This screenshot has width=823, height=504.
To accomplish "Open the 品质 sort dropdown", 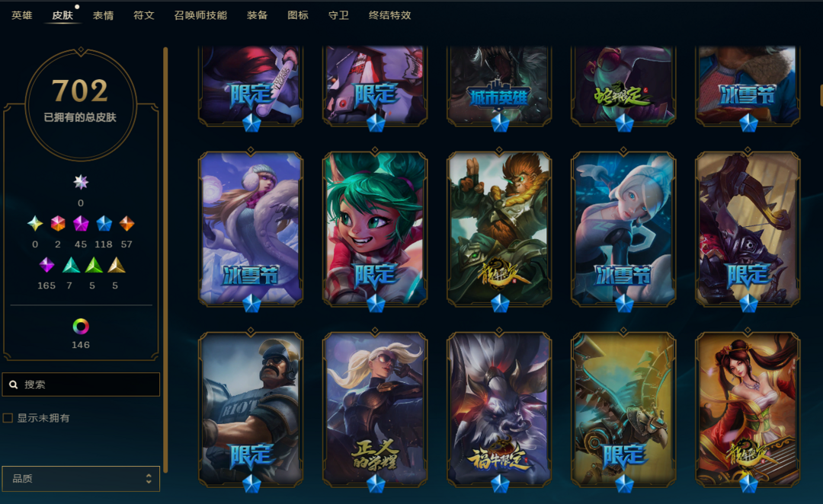I will click(81, 478).
